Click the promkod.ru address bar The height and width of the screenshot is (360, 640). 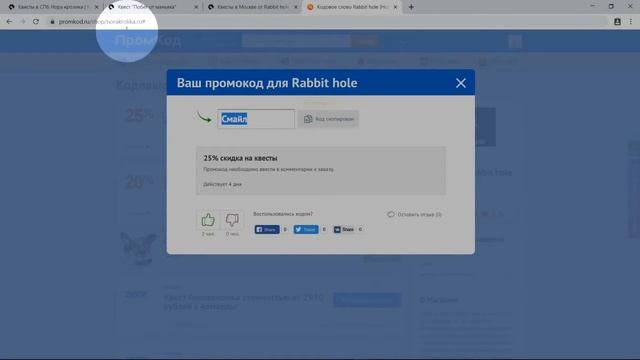327,22
